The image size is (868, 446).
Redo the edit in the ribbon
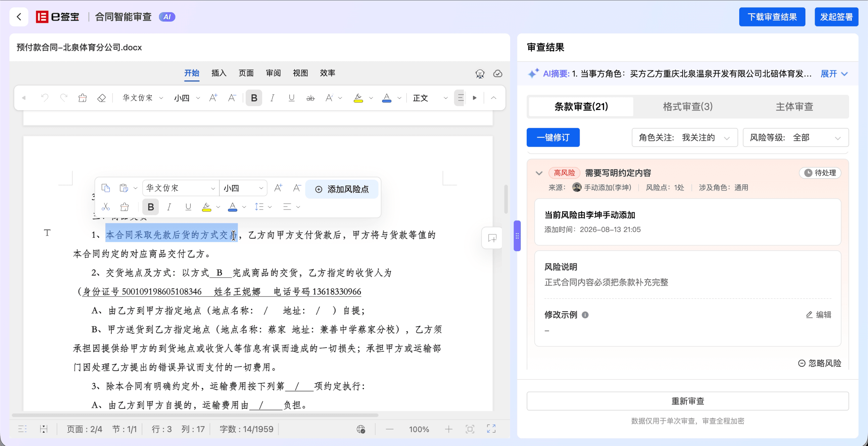(x=64, y=98)
